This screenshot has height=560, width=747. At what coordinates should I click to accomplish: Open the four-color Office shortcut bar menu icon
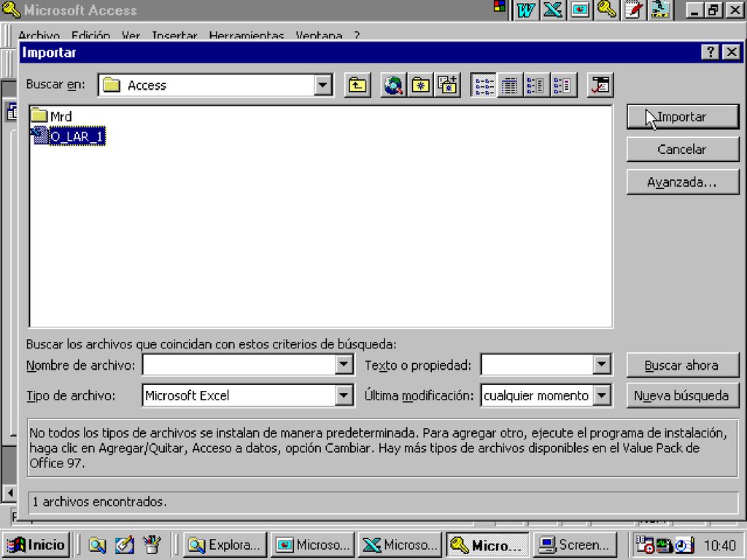coord(500,6)
